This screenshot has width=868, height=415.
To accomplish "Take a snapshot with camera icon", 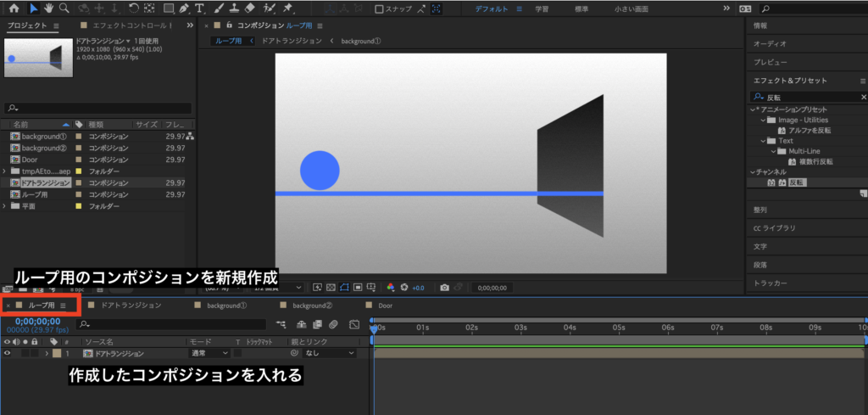I will click(x=443, y=288).
